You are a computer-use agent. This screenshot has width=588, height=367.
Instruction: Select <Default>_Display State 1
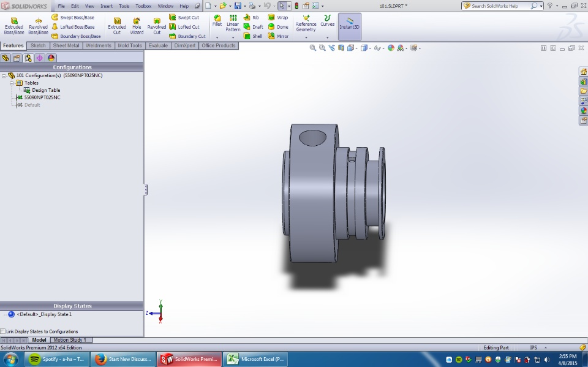(40, 314)
